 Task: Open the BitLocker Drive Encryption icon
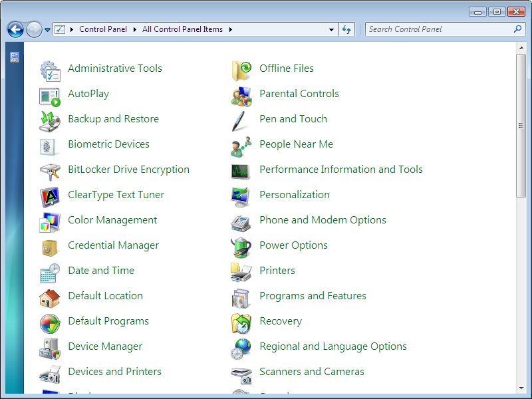coord(50,172)
